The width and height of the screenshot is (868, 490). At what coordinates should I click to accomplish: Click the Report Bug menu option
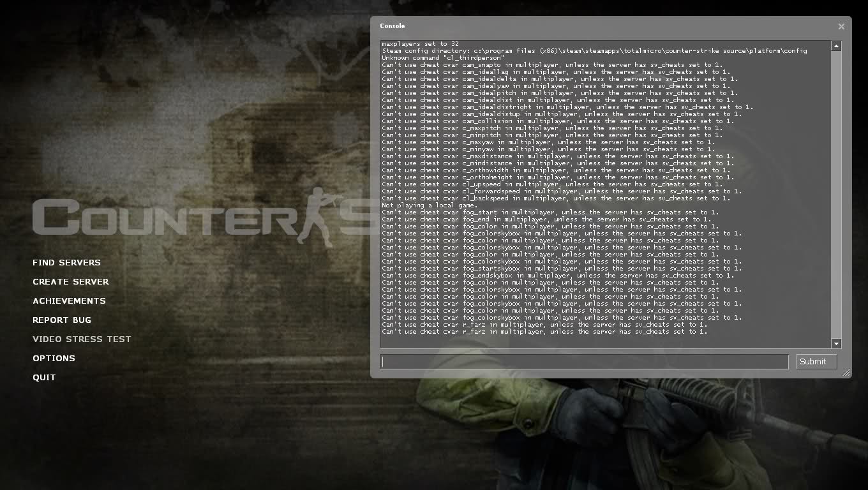62,320
